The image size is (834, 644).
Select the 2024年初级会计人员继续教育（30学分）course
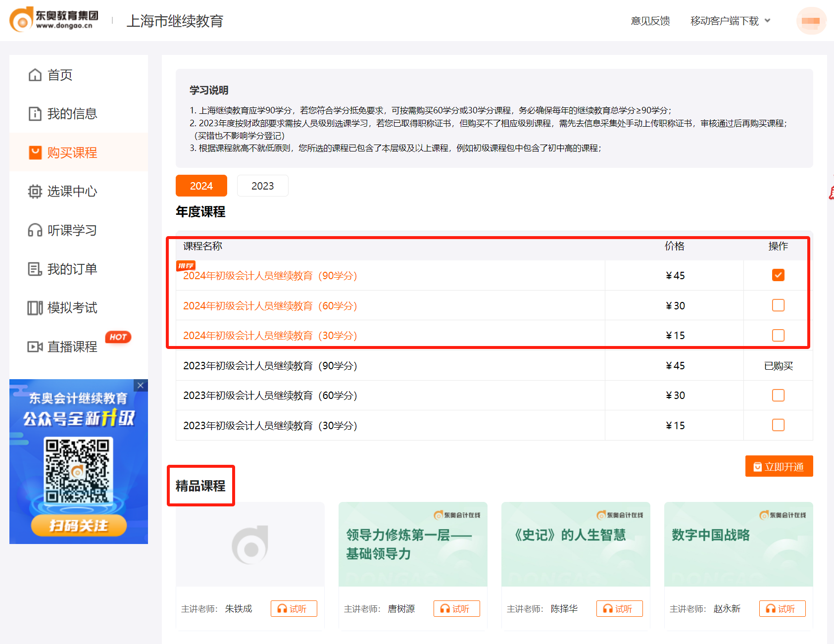pos(778,335)
